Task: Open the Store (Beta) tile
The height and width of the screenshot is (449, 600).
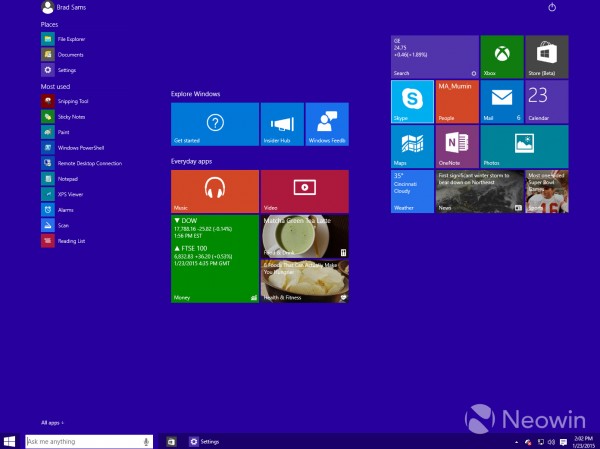Action: point(547,57)
